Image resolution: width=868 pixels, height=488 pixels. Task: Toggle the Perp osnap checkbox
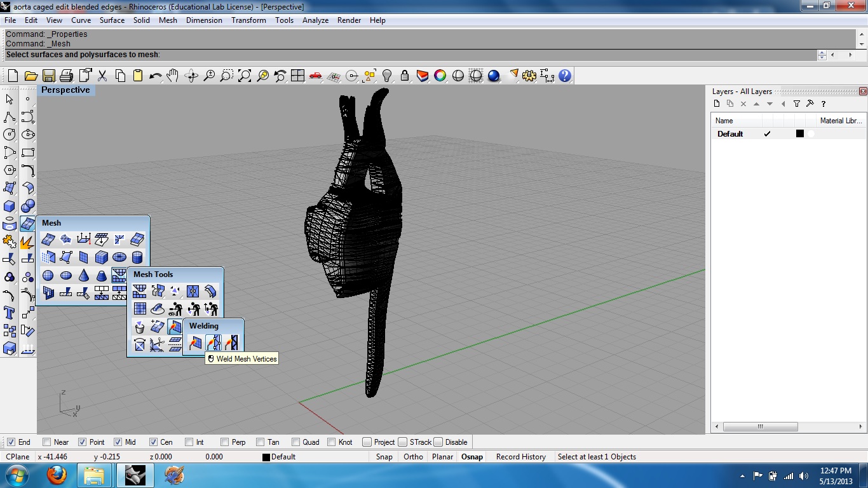click(x=224, y=442)
